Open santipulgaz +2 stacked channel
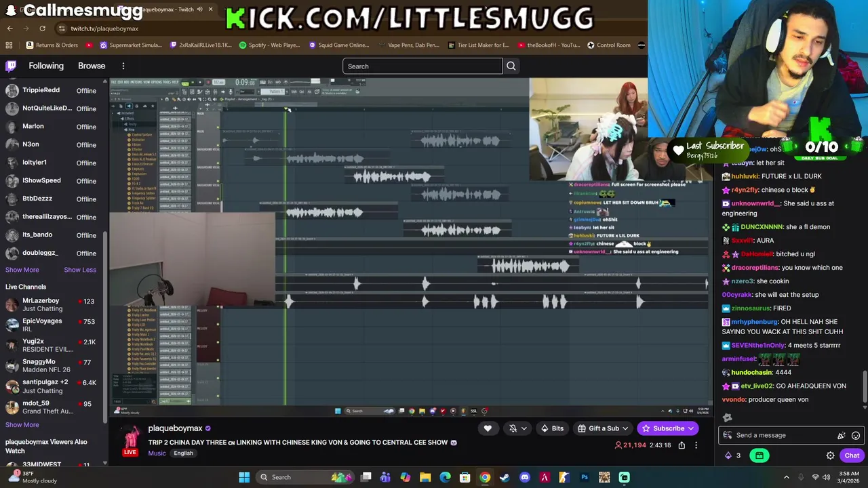Viewport: 868px width, 488px height. (x=52, y=386)
